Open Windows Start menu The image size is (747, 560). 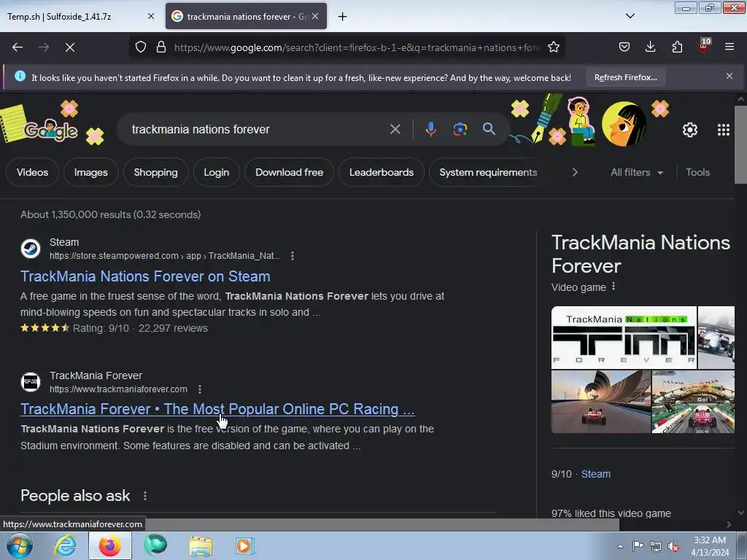[19, 545]
